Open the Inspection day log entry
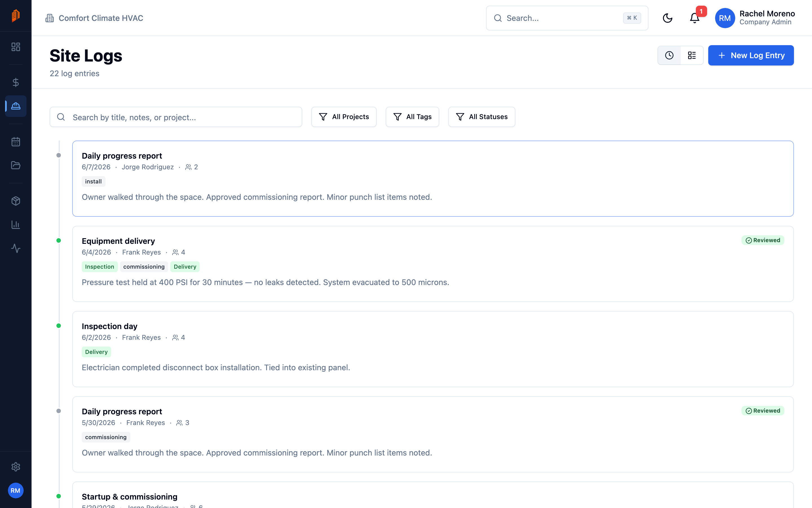This screenshot has height=508, width=812. tap(433, 349)
